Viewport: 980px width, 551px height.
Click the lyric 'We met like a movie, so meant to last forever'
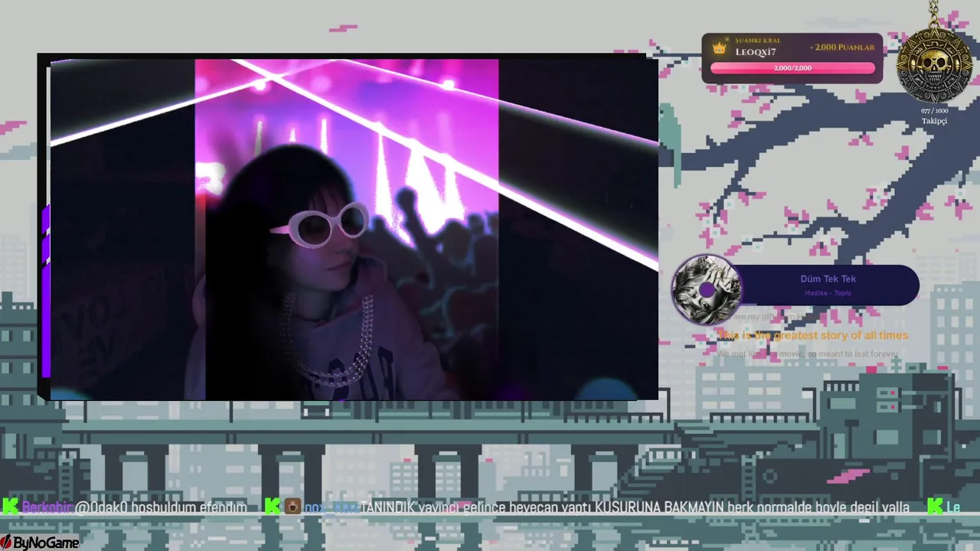point(808,354)
